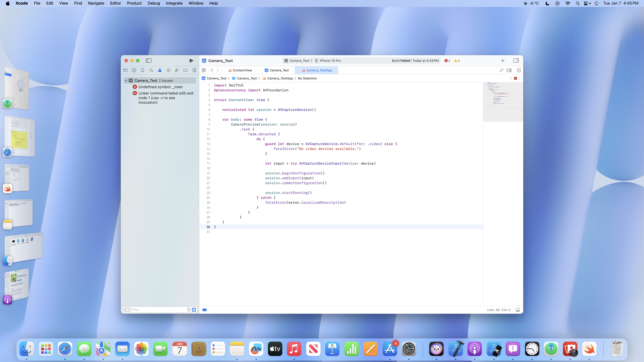Open the filter options dropdown icon
Viewport: 644px width, 362px height.
127,310
